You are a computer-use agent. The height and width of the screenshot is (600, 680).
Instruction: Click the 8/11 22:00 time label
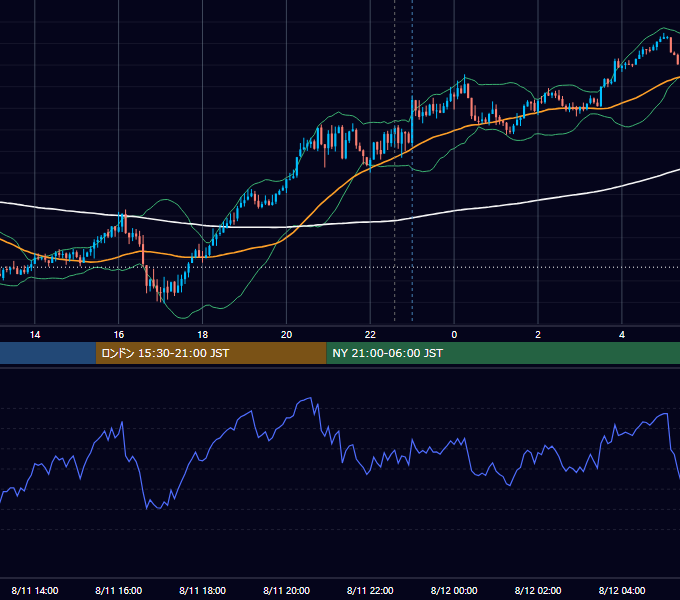370,590
